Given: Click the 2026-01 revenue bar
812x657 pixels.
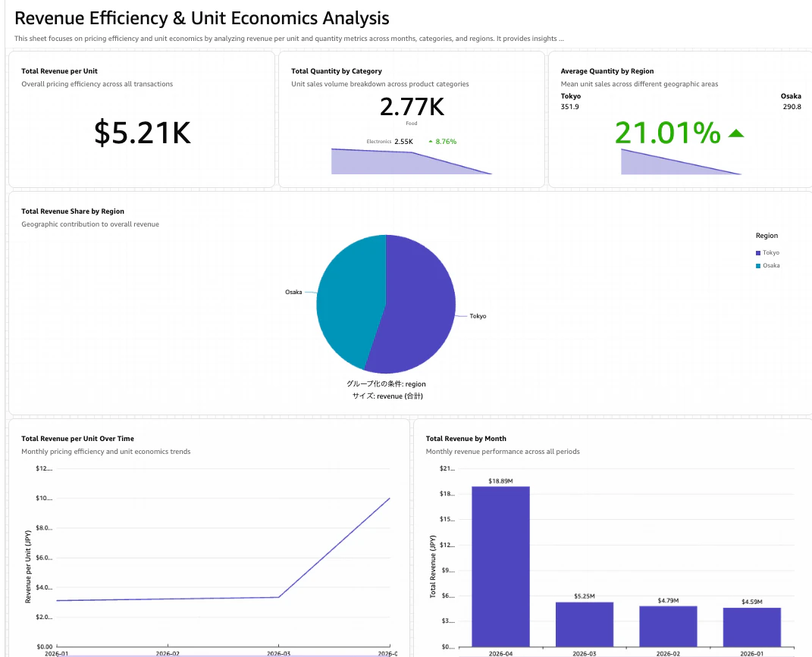Looking at the screenshot, I should [x=752, y=627].
